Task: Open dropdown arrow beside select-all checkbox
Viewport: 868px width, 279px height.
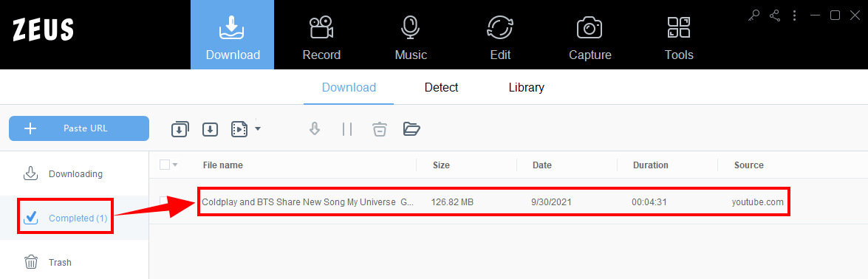Action: click(x=175, y=165)
